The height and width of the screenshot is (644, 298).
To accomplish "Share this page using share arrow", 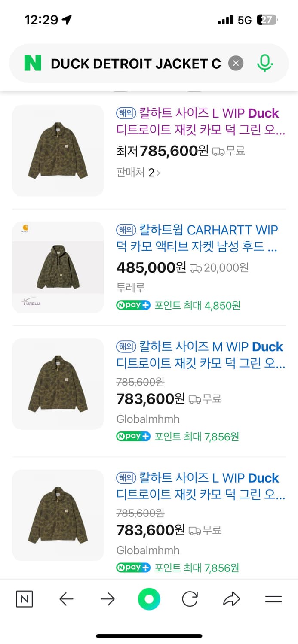I will click(x=231, y=599).
